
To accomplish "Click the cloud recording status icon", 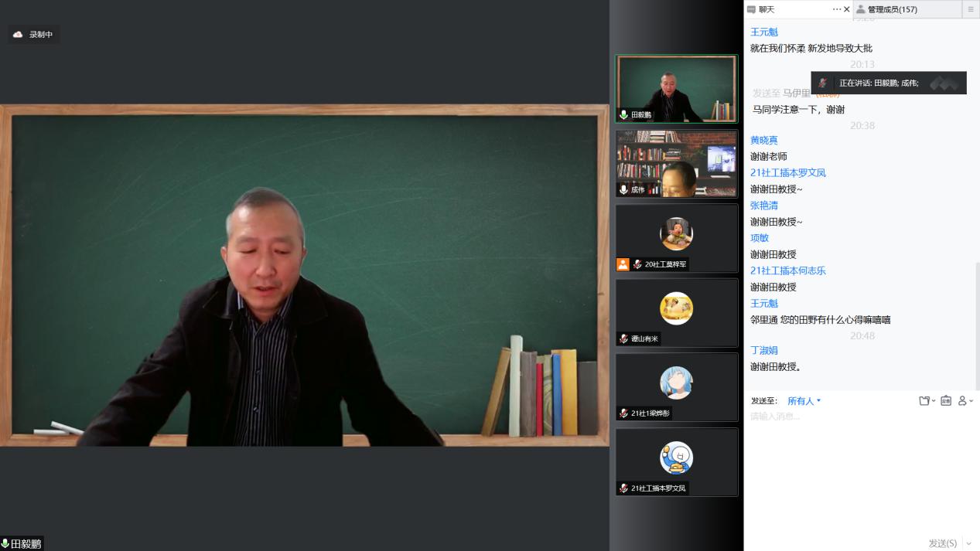I will tap(18, 35).
